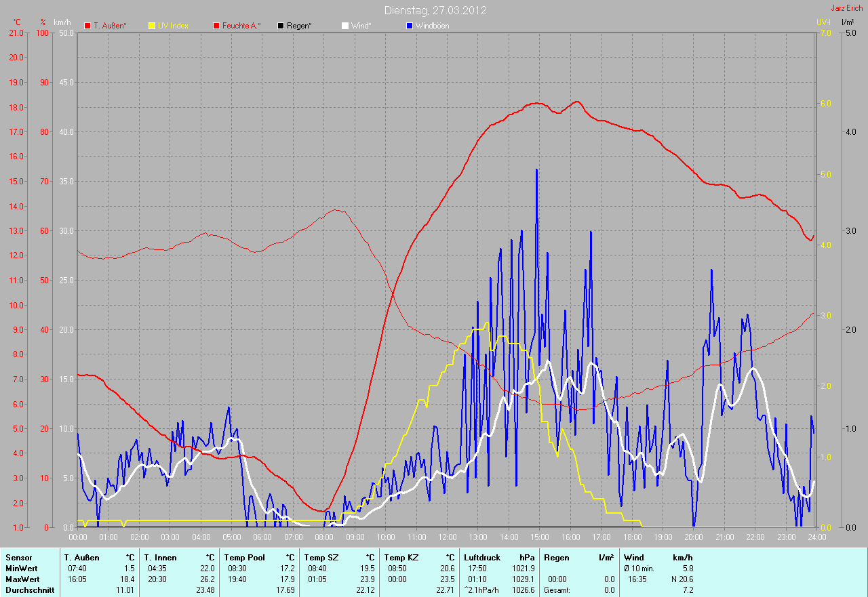
Task: Click the minimum pressure value '1021.9'
Action: tap(523, 569)
